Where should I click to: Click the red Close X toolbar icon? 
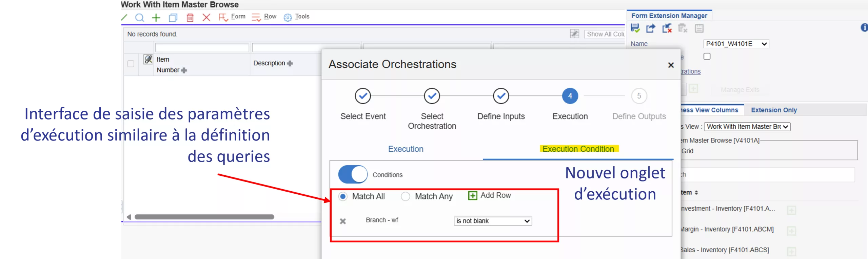pos(206,17)
